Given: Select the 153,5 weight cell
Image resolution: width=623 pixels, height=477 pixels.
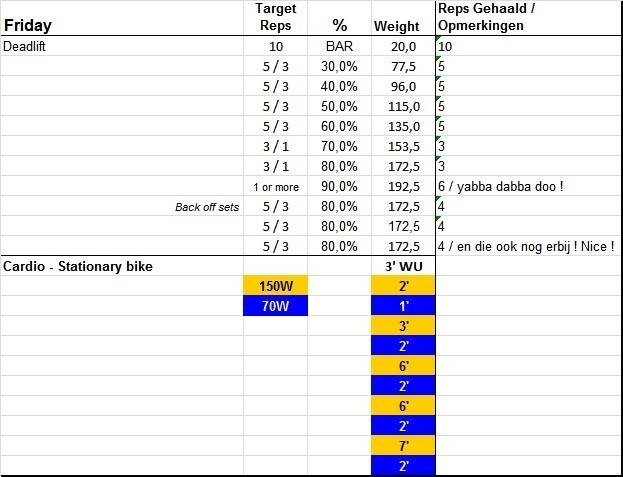Looking at the screenshot, I should click(x=400, y=146).
